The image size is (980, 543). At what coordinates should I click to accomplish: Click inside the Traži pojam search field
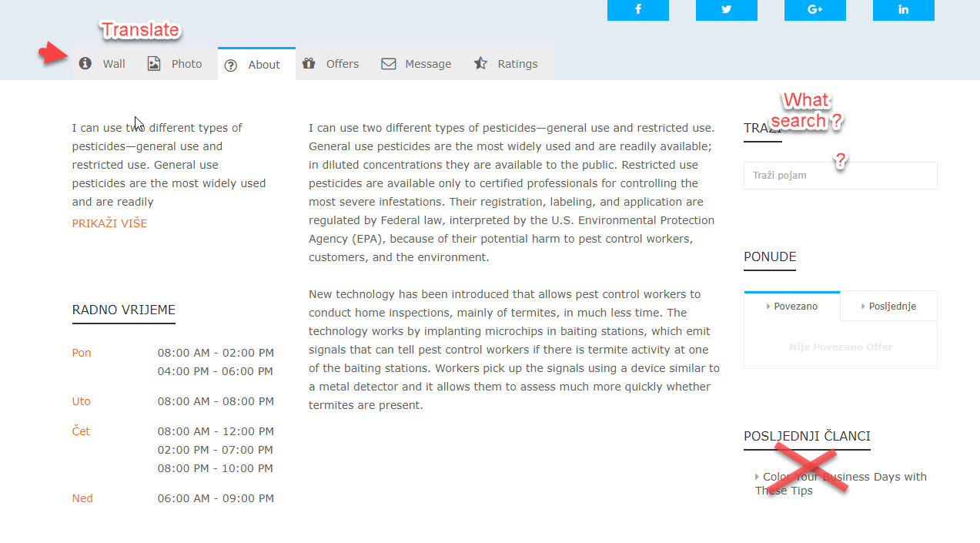839,176
